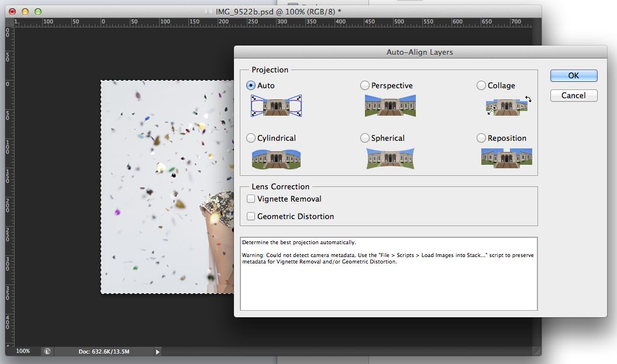Select the Reposition radio button

click(x=481, y=138)
